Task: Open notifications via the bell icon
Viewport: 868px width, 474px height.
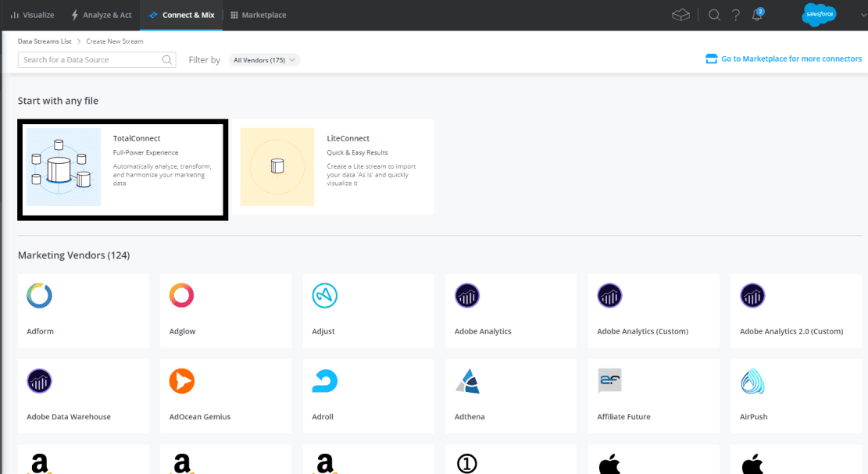Action: coord(756,14)
